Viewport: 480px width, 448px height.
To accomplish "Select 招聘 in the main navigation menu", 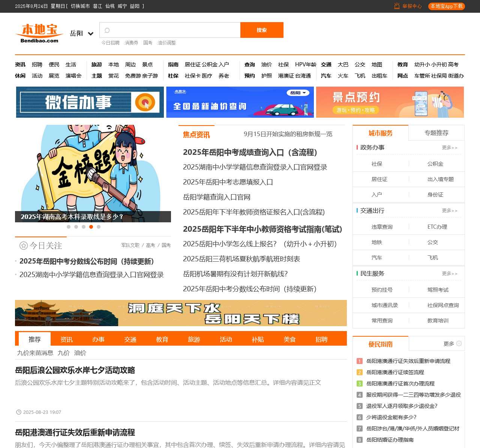I will 37,64.
